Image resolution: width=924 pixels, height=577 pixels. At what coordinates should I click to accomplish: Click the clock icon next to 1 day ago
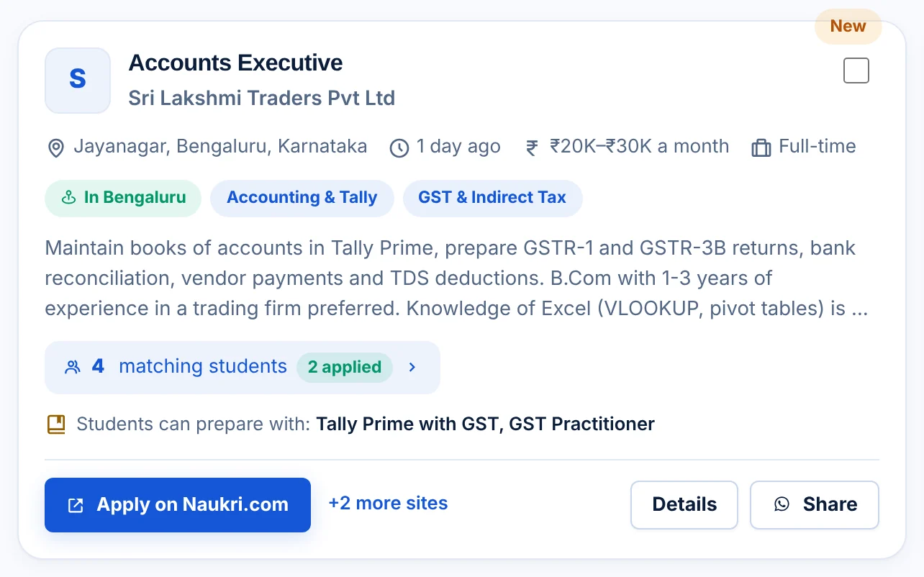399,148
